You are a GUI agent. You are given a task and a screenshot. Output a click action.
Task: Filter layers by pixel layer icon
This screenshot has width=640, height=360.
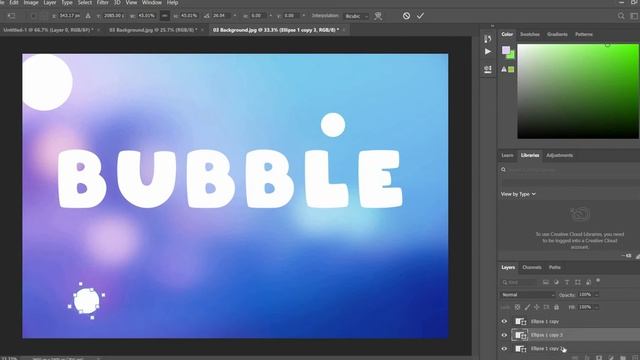point(546,282)
